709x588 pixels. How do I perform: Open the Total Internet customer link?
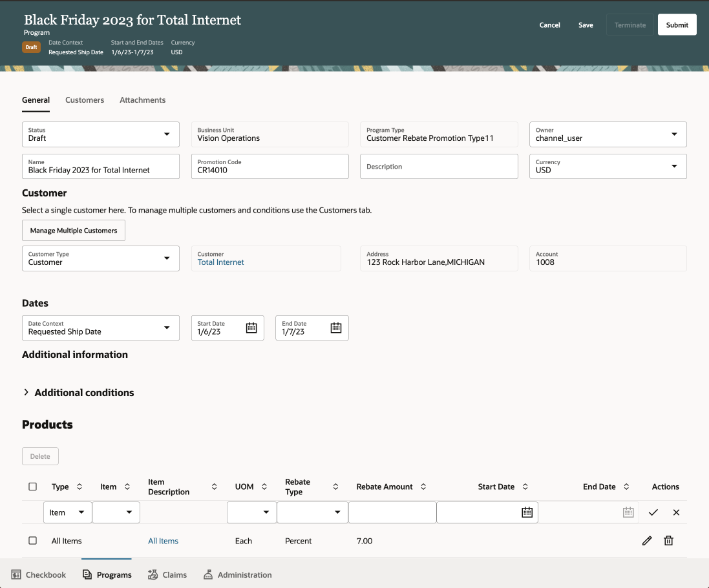point(221,262)
